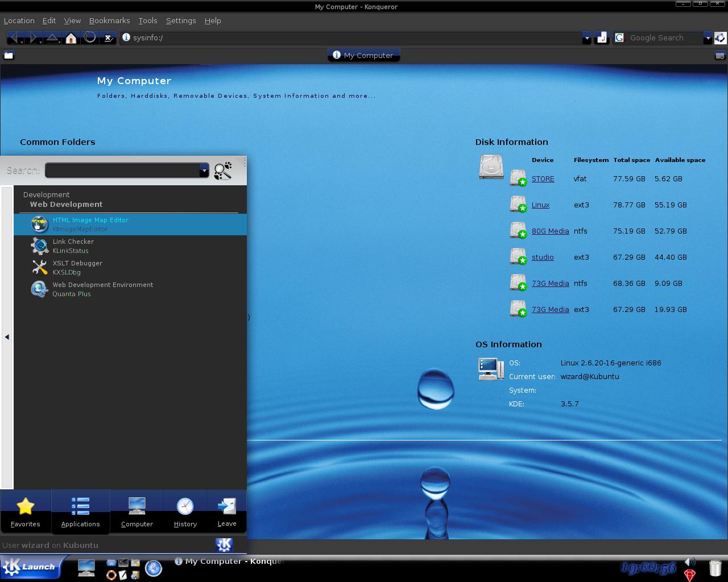This screenshot has width=728, height=582.
Task: Go forward with the Konqueror forward arrow
Action: point(33,38)
